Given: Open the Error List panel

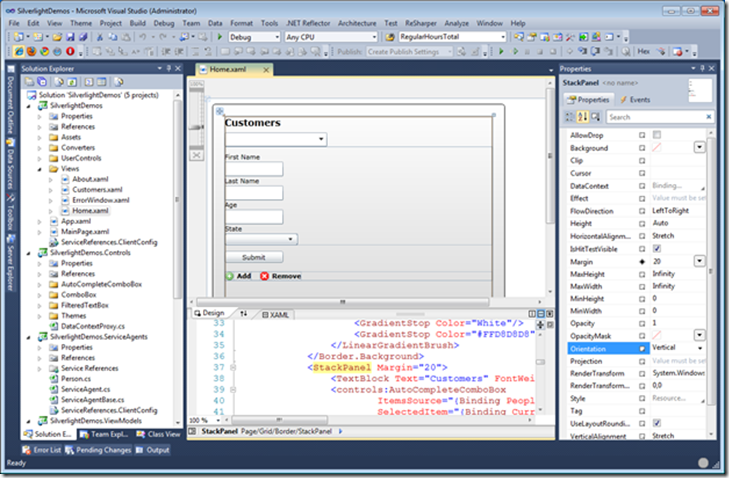Looking at the screenshot, I should coord(41,450).
